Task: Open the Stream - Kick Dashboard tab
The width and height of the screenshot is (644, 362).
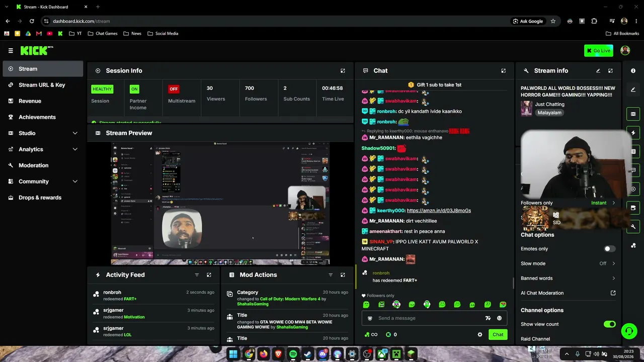Action: point(51,7)
